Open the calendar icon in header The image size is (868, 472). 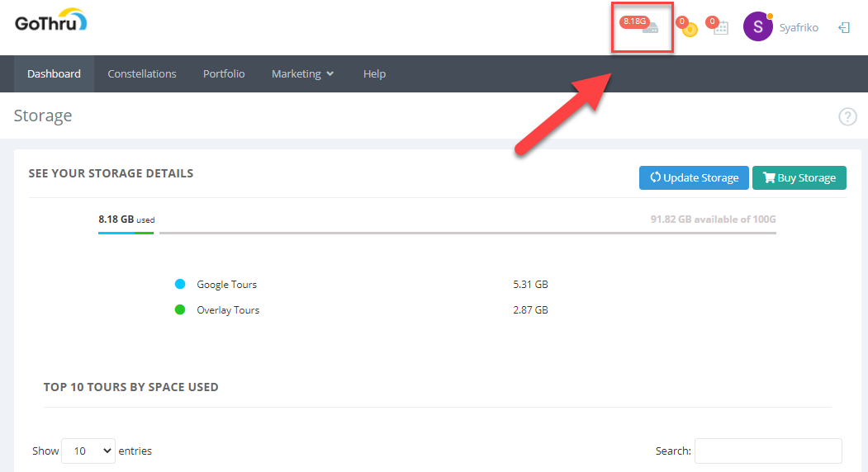pyautogui.click(x=721, y=28)
